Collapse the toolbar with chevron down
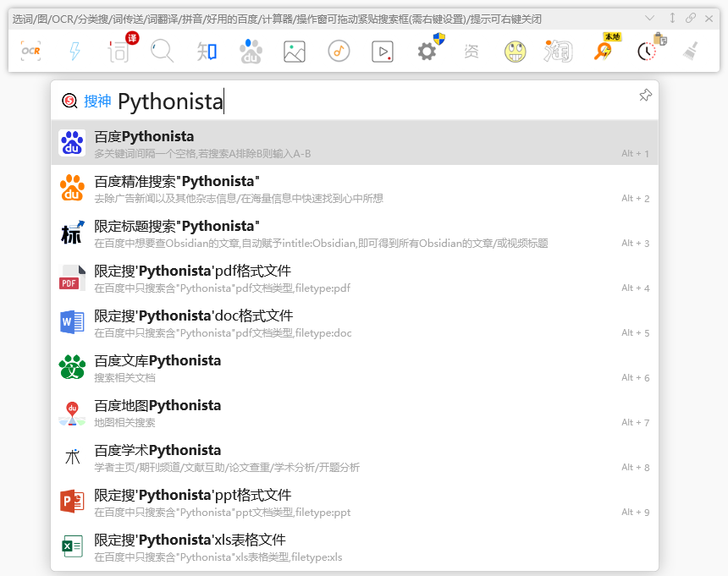The height and width of the screenshot is (576, 728). 649,18
